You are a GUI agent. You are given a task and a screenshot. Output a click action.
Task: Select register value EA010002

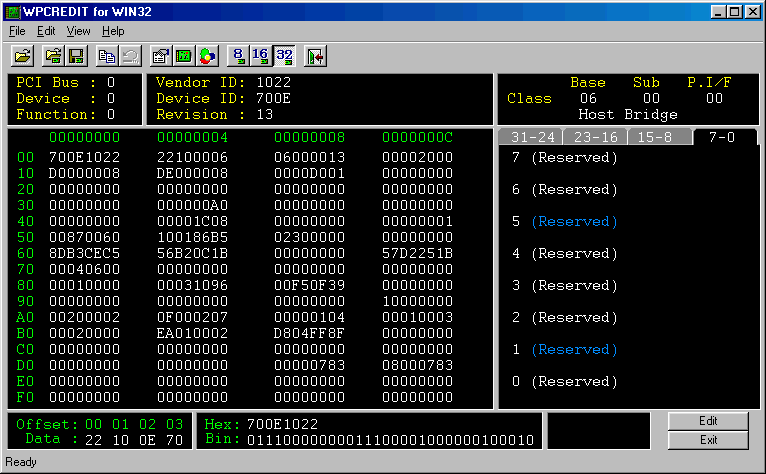coord(192,333)
